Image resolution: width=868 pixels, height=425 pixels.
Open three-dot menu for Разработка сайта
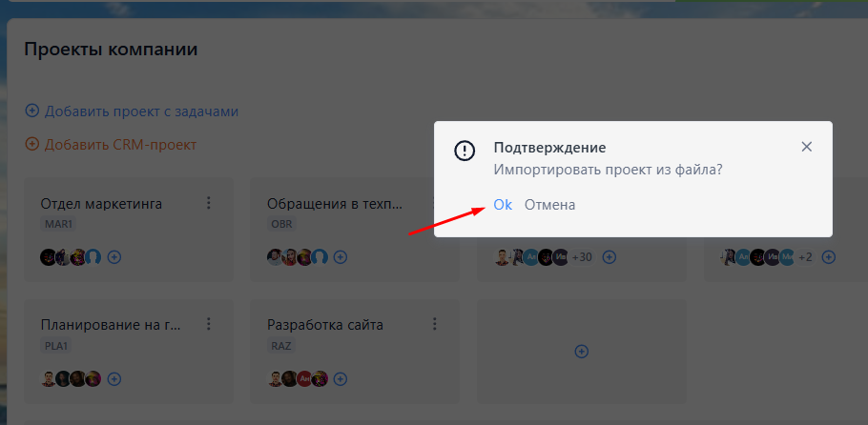click(435, 325)
